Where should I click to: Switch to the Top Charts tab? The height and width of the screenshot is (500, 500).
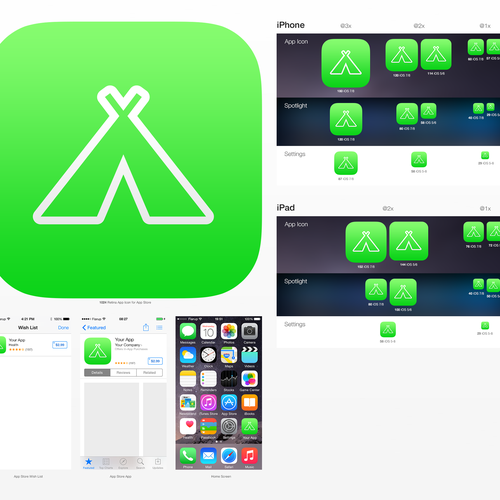click(x=106, y=463)
